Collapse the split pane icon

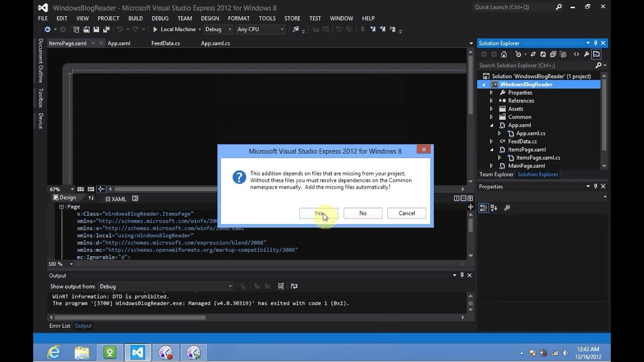point(469,198)
